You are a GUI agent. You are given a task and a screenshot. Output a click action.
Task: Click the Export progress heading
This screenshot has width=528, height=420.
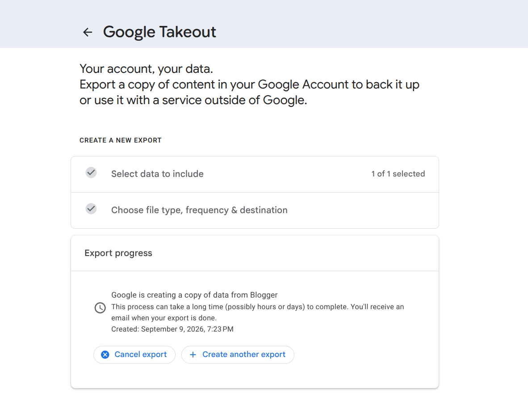point(118,253)
